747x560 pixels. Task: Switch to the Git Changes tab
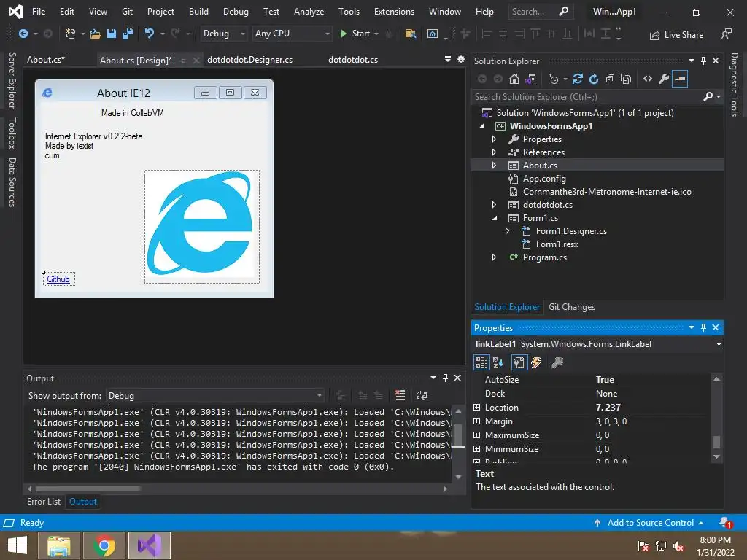(x=572, y=307)
